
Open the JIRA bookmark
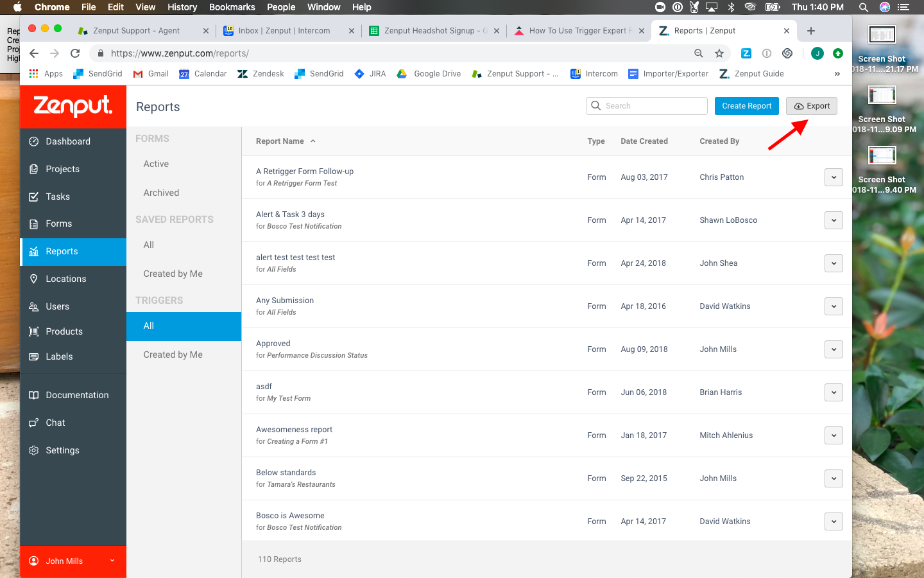tap(370, 74)
